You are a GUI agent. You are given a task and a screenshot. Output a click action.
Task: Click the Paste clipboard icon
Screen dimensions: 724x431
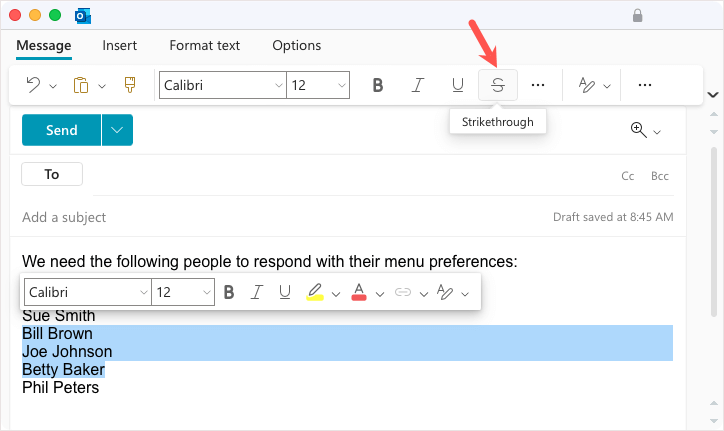tap(82, 85)
